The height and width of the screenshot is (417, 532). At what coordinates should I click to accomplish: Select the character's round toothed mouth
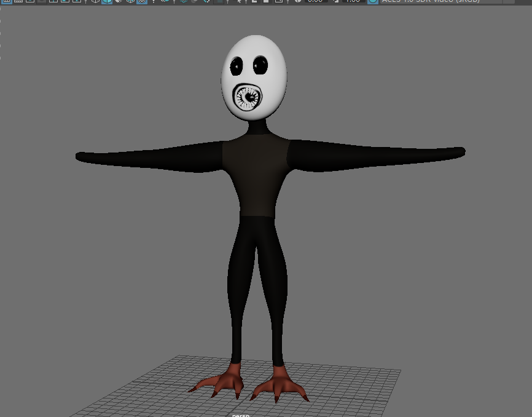248,97
